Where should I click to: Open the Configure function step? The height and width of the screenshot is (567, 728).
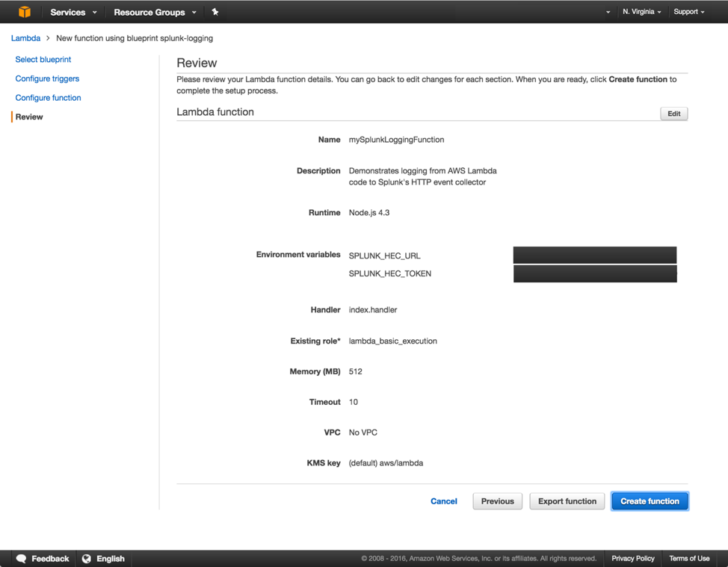tap(49, 97)
